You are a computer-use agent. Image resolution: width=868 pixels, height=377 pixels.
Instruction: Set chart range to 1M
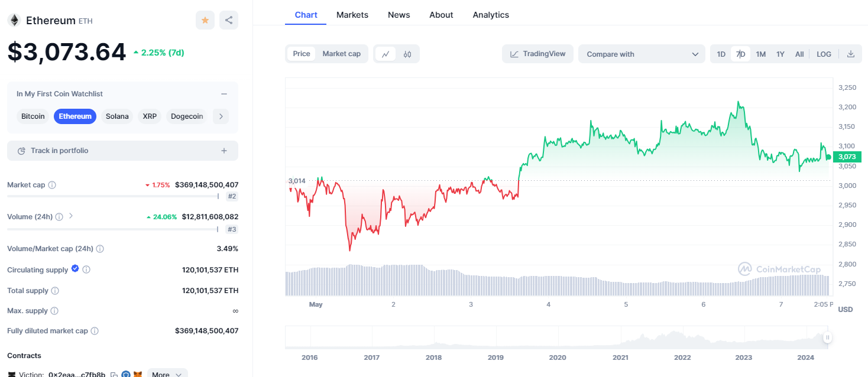[x=761, y=54]
